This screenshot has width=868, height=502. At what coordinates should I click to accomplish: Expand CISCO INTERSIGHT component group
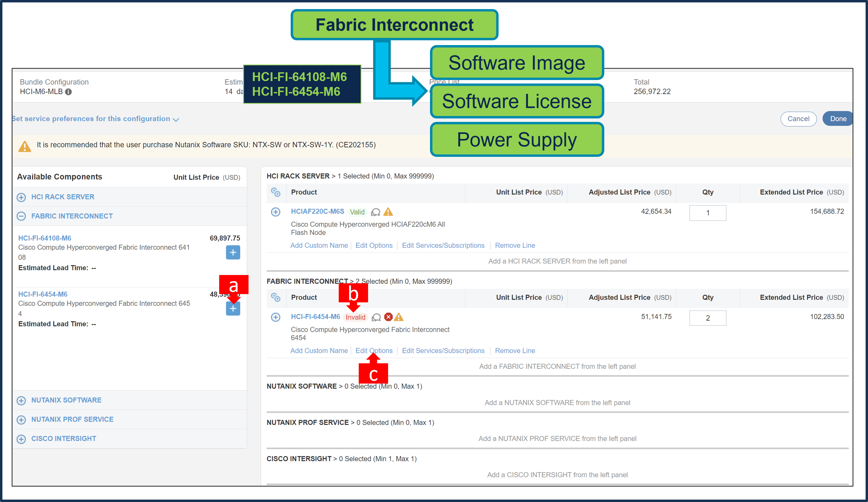click(21, 439)
